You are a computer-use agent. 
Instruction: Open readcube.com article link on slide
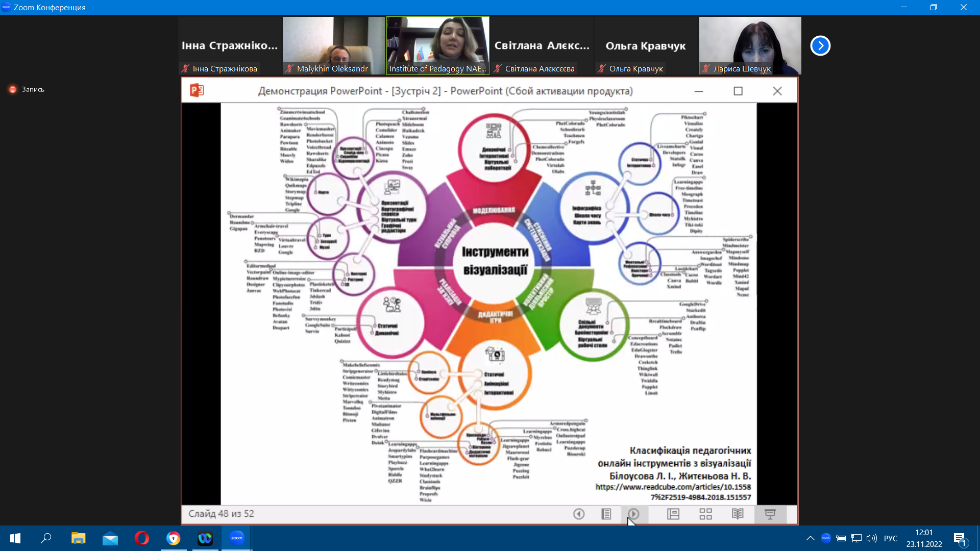(673, 492)
